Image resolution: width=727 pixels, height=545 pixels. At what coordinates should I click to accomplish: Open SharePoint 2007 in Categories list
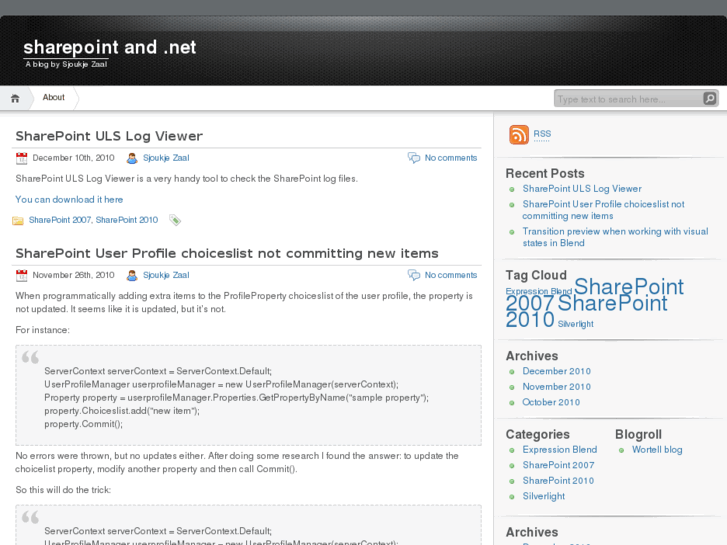click(558, 465)
